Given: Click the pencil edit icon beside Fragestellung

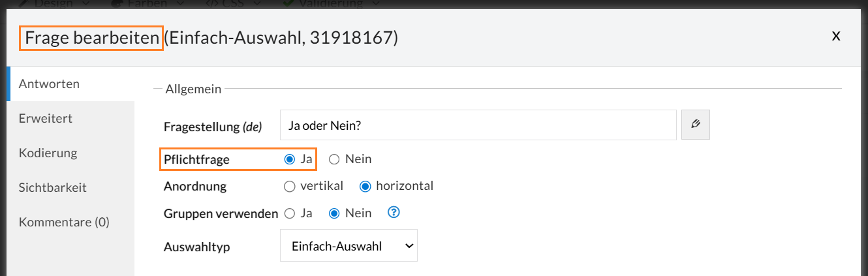Looking at the screenshot, I should pyautogui.click(x=696, y=125).
